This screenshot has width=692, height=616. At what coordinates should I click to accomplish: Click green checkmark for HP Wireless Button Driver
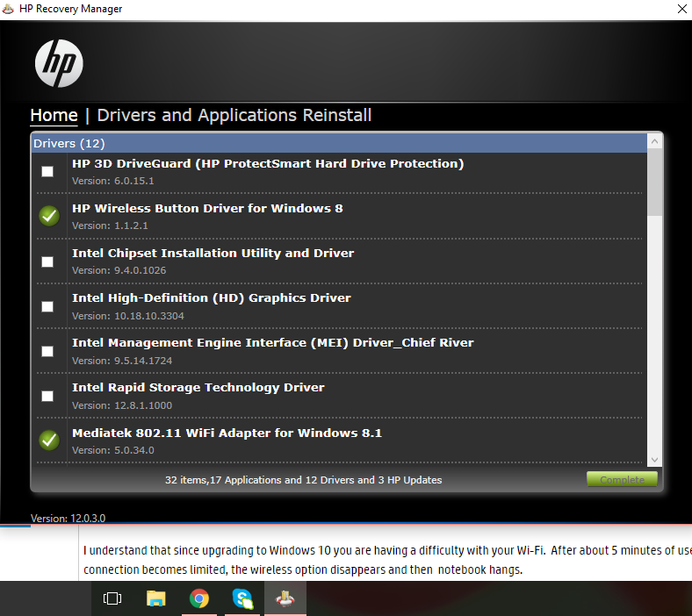[x=49, y=216]
